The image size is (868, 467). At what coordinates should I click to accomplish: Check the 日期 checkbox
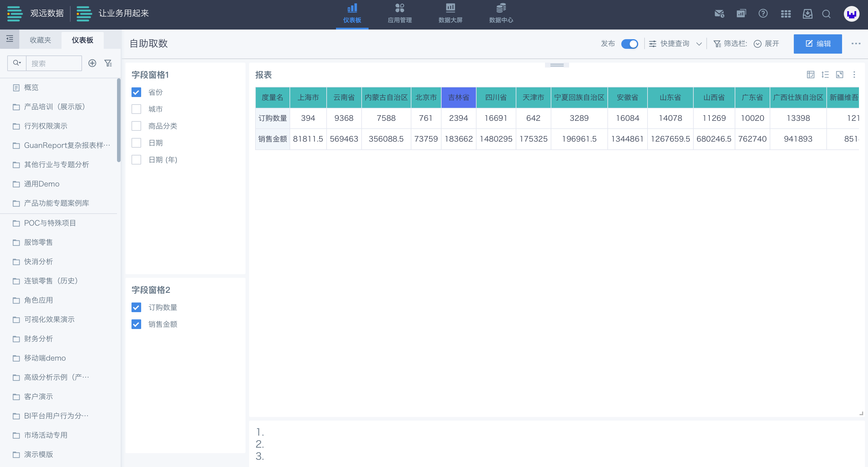point(136,143)
